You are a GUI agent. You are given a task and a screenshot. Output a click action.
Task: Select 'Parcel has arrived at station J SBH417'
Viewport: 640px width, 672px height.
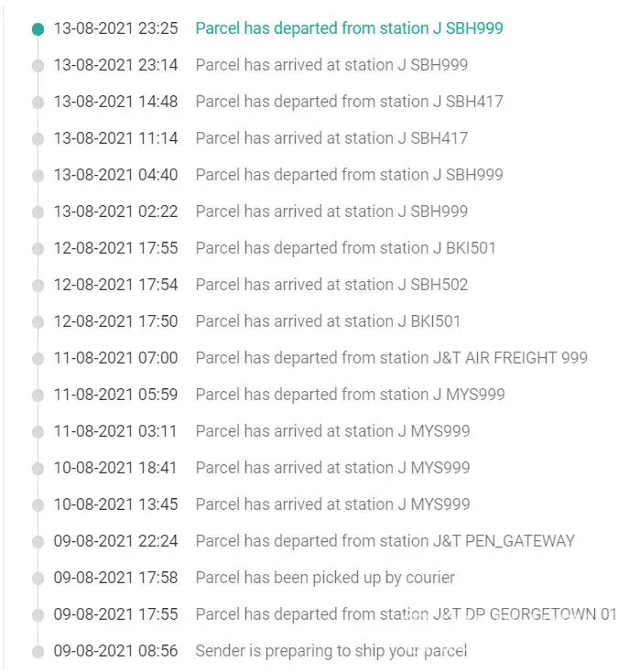[x=331, y=138]
